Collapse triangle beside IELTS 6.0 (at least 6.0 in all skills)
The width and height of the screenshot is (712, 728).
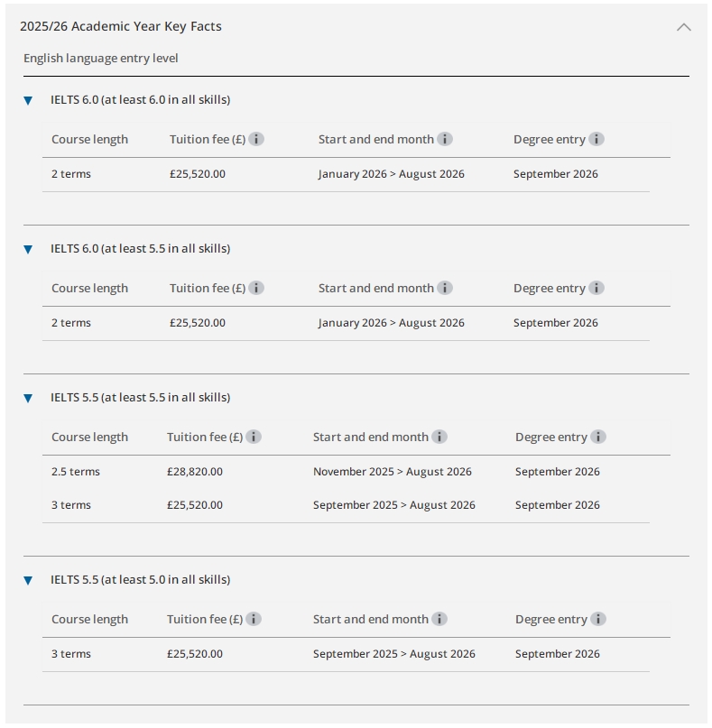click(x=28, y=100)
